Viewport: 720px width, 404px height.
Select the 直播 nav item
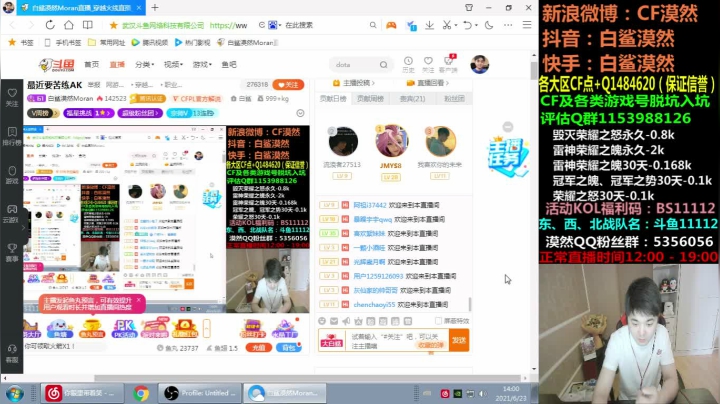[x=117, y=64]
